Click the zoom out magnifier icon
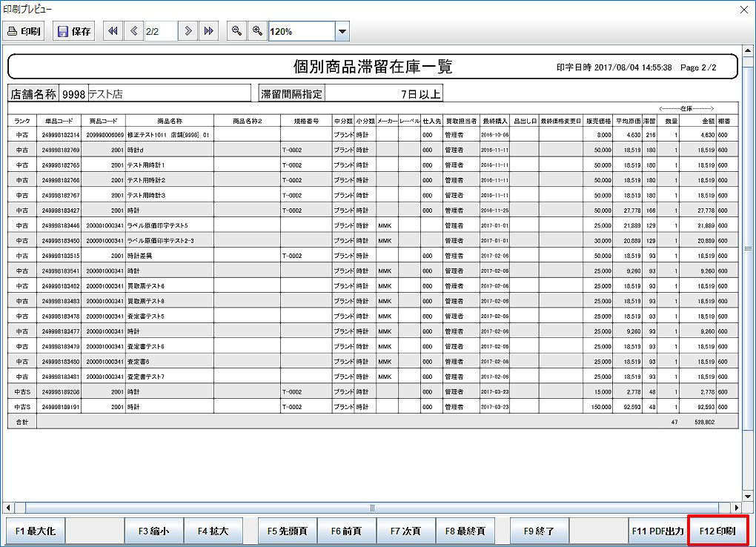Screen dimensions: 756x547 236,31
